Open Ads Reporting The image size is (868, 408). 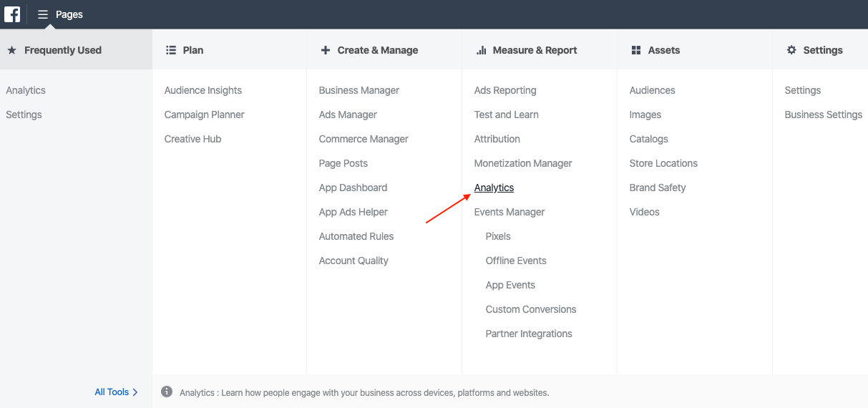[x=505, y=90]
